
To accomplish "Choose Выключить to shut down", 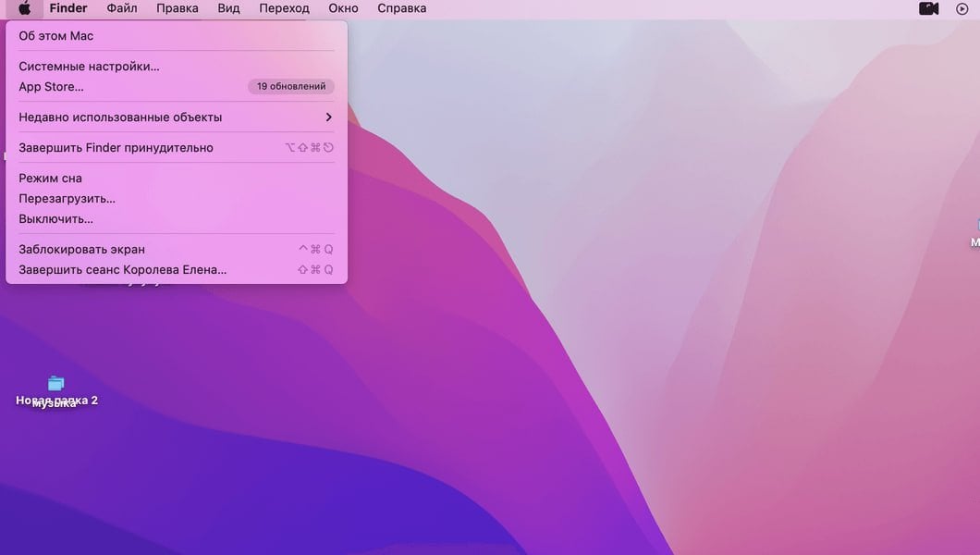I will click(56, 219).
